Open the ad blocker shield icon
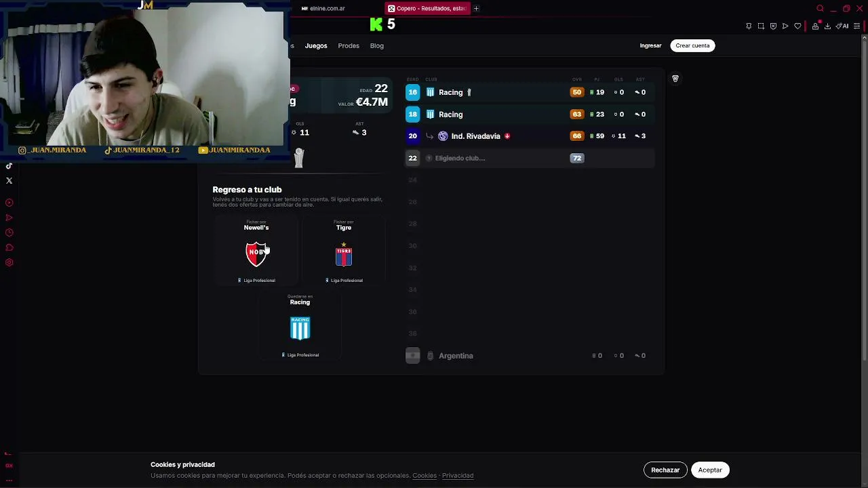The height and width of the screenshot is (488, 868). (x=773, y=26)
